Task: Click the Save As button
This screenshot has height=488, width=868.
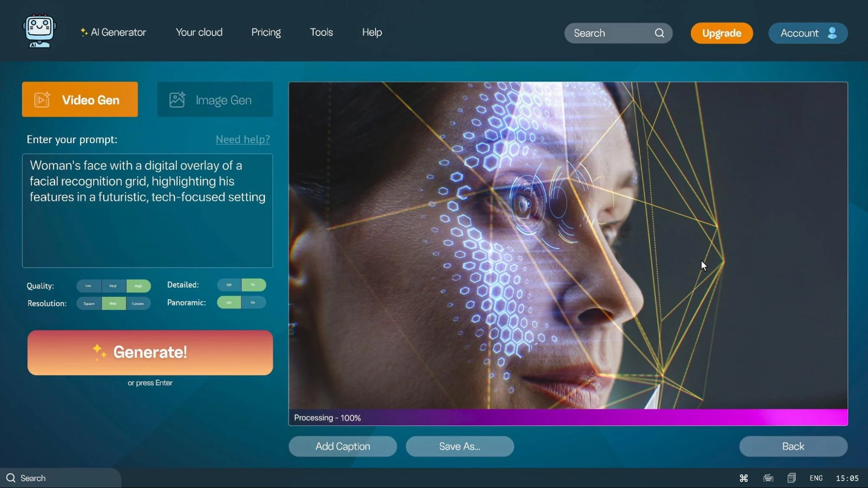Action: point(459,446)
